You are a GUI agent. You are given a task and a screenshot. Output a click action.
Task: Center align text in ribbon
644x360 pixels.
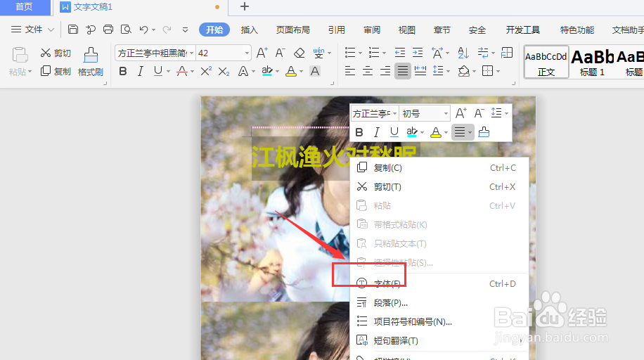click(x=368, y=71)
